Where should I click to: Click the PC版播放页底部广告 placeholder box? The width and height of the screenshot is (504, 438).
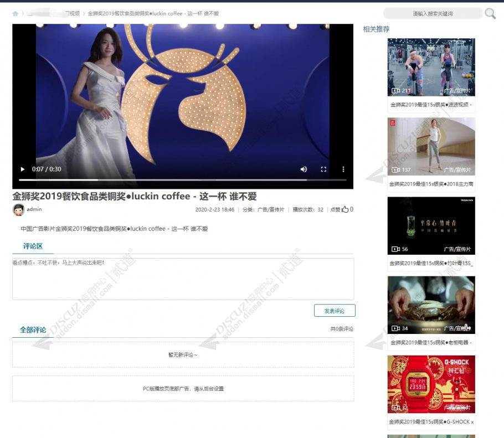[x=183, y=389]
